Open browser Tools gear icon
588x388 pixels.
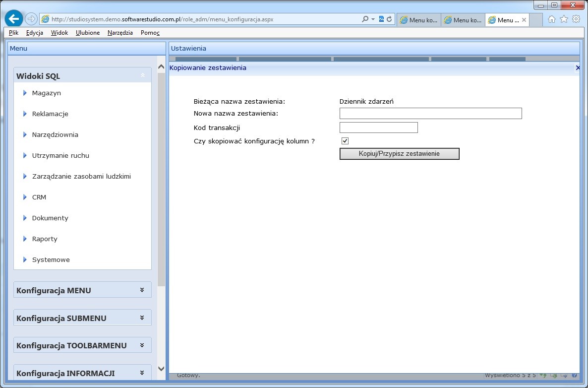click(576, 19)
